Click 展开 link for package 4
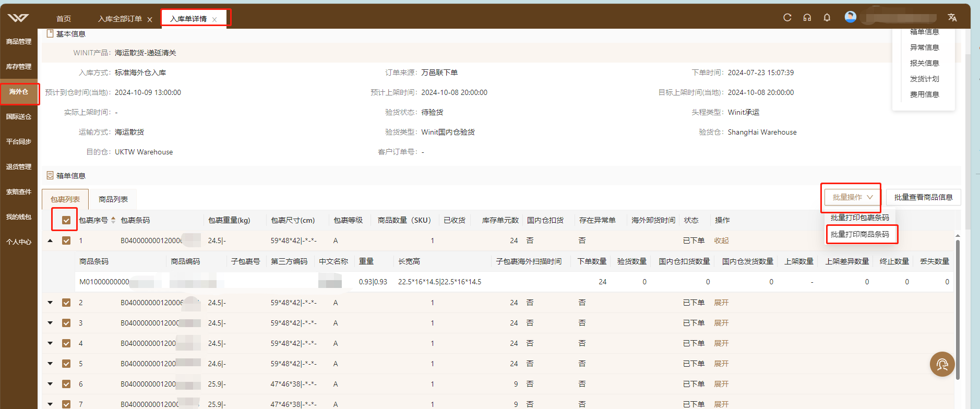 coord(721,343)
